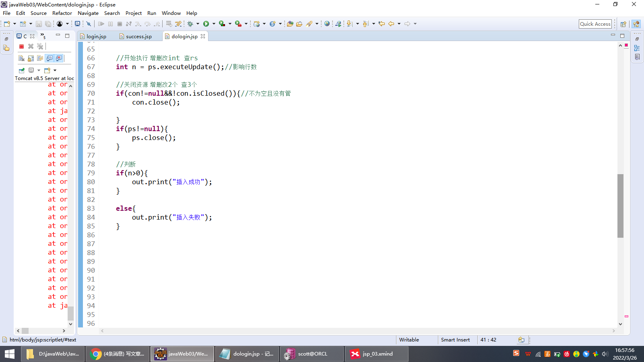The height and width of the screenshot is (362, 644).
Task: Open the Navigate menu
Action: pos(88,13)
